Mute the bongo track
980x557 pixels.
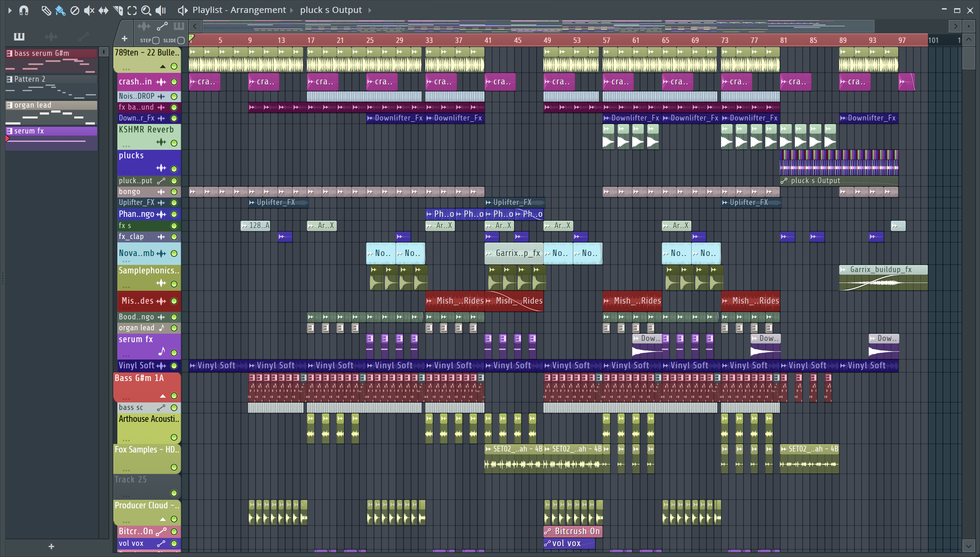click(x=174, y=192)
